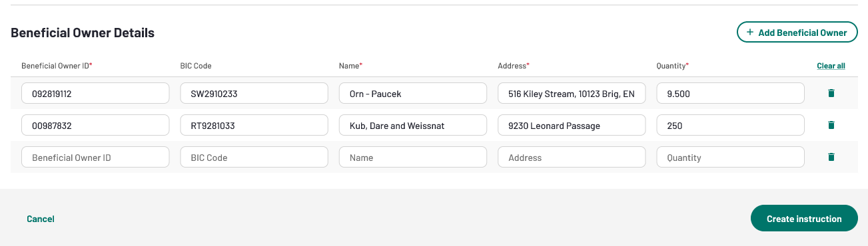Edit the 516 Kiley Stream address field
This screenshot has width=868, height=246.
tap(572, 93)
